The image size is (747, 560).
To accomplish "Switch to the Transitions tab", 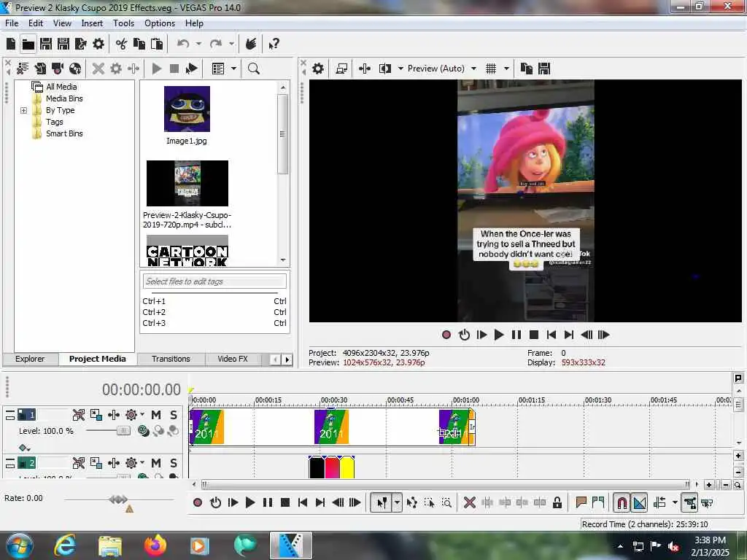I will click(171, 359).
